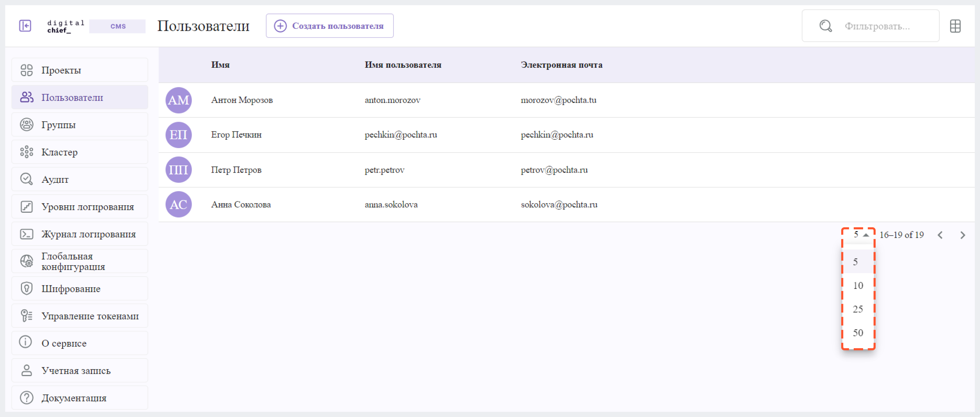Click the name Антон Морозов
The width and height of the screenshot is (980, 417).
pos(242,100)
